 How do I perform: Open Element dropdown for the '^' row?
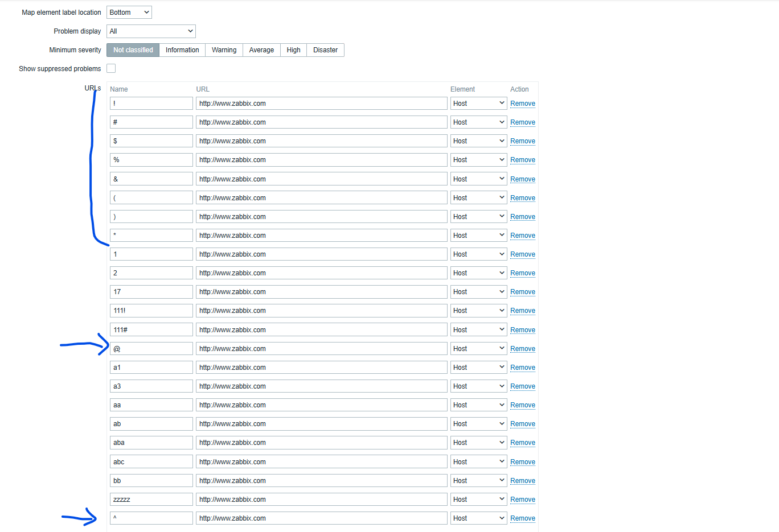pyautogui.click(x=478, y=518)
